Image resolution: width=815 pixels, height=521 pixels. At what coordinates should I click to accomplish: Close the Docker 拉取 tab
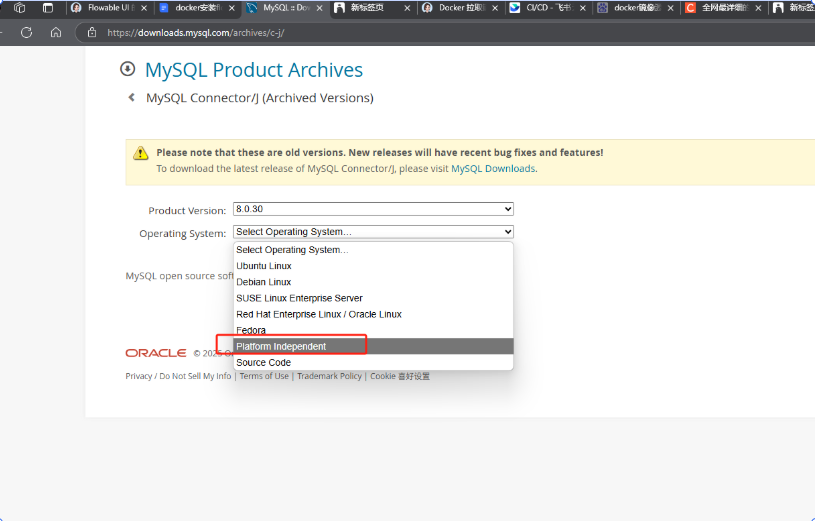tap(495, 8)
